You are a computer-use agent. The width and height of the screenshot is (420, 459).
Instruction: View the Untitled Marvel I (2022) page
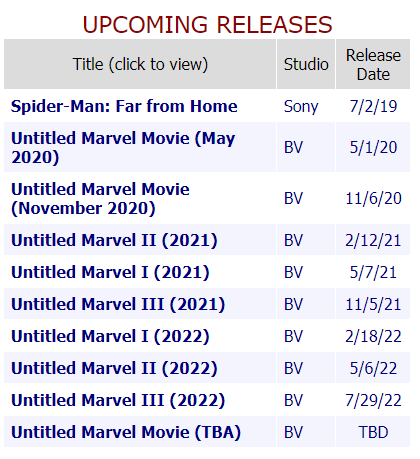(x=110, y=336)
